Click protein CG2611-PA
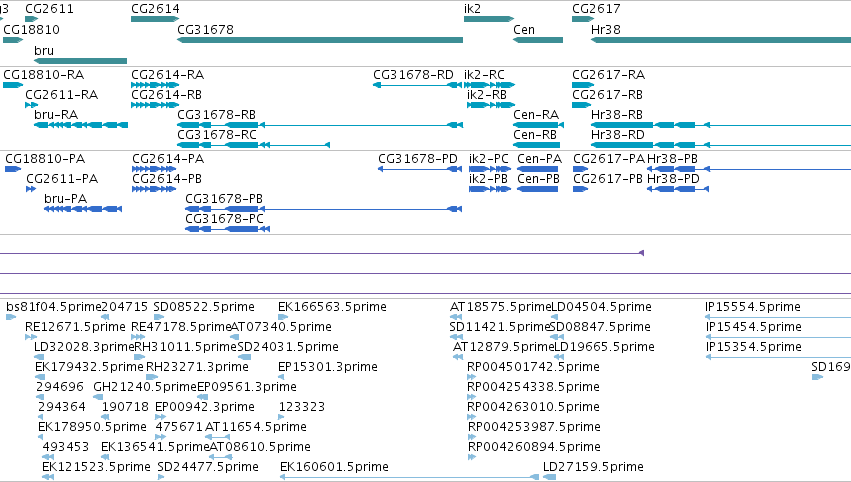This screenshot has height=482, width=851. pyautogui.click(x=31, y=189)
